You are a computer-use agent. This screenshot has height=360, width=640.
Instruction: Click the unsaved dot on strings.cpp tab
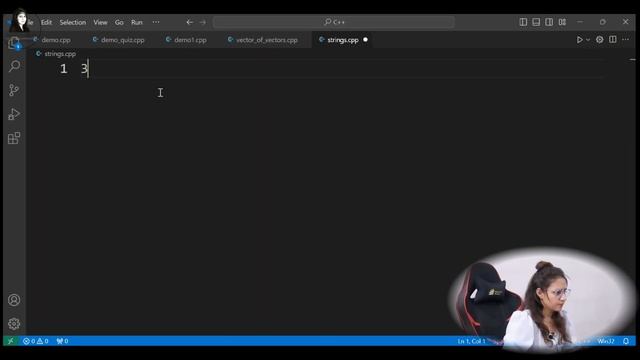pos(365,40)
